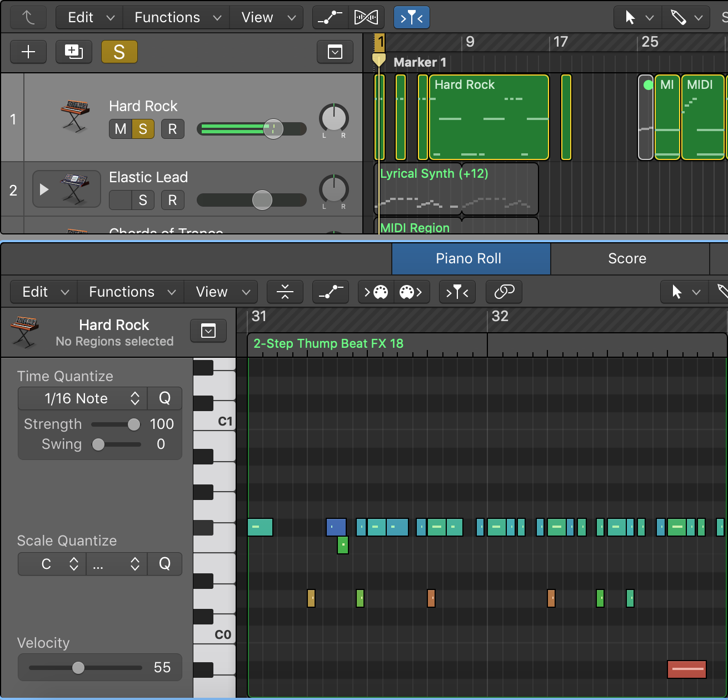Toggle the automation curve button in tracks toolbar
The height and width of the screenshot is (700, 728).
point(330,18)
